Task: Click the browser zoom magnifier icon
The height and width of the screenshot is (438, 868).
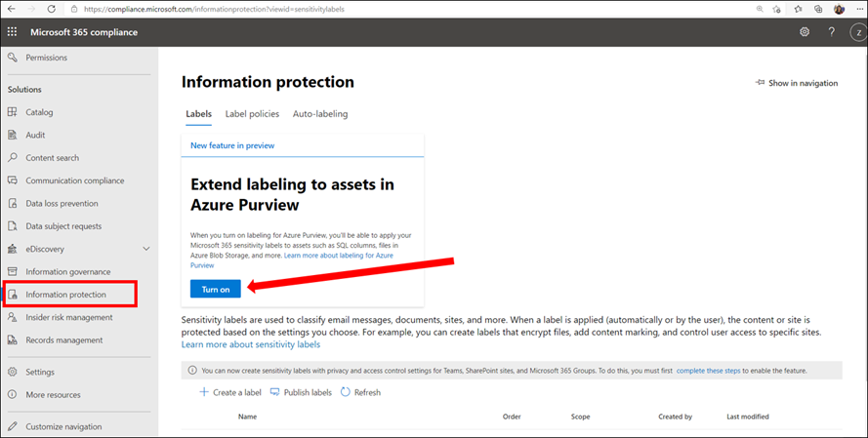Action: (x=760, y=9)
